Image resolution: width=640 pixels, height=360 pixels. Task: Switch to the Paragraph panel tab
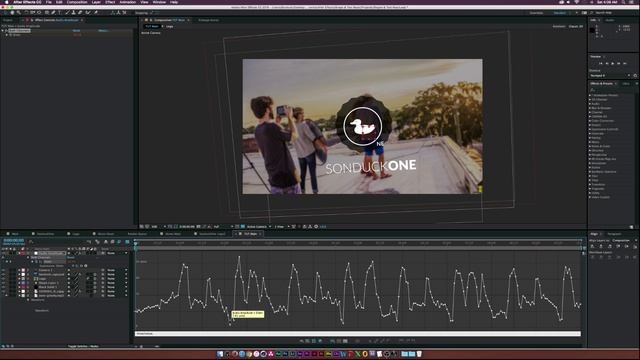coord(614,234)
